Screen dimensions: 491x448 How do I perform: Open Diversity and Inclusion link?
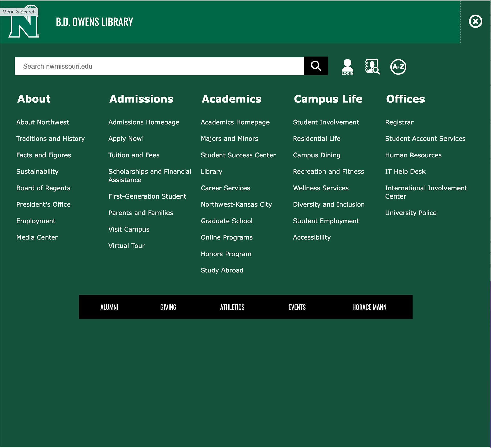pyautogui.click(x=329, y=204)
